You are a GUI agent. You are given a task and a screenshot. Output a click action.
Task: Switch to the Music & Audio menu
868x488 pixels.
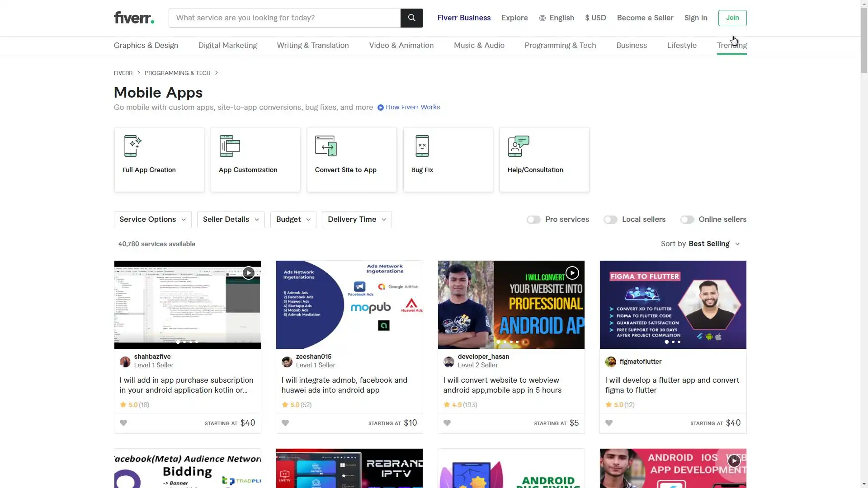[479, 46]
